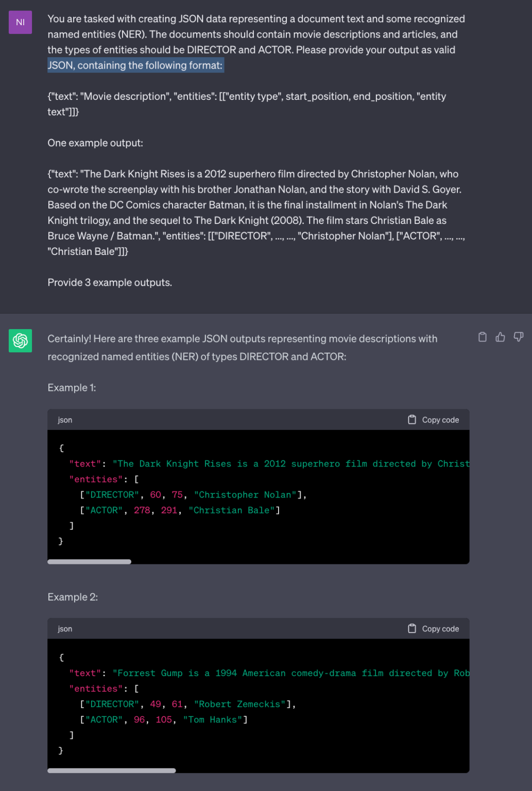Screen dimensions: 532x791
Task: Copy the full assistant response
Action: click(483, 336)
